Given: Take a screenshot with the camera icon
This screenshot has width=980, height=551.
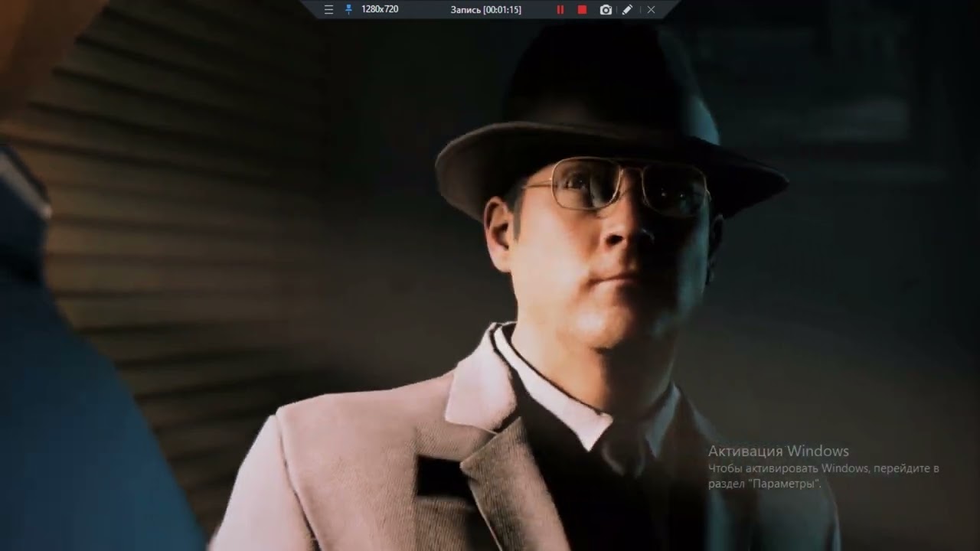Looking at the screenshot, I should (x=606, y=10).
